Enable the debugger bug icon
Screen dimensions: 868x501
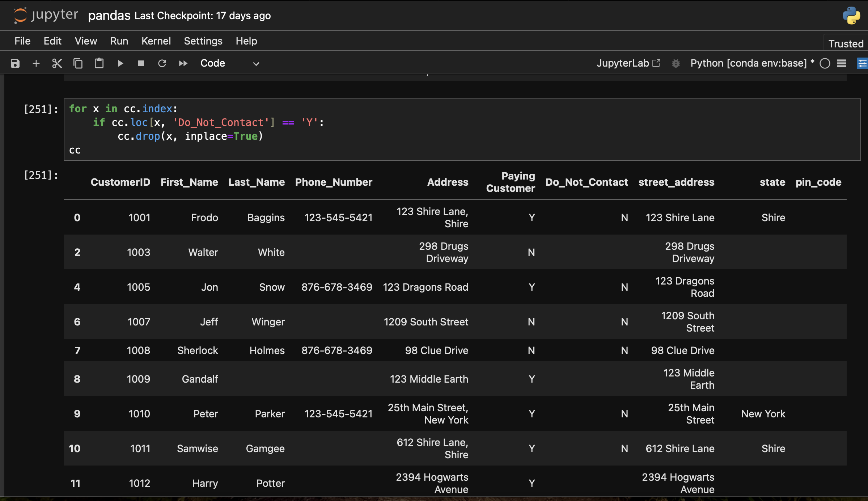(676, 63)
